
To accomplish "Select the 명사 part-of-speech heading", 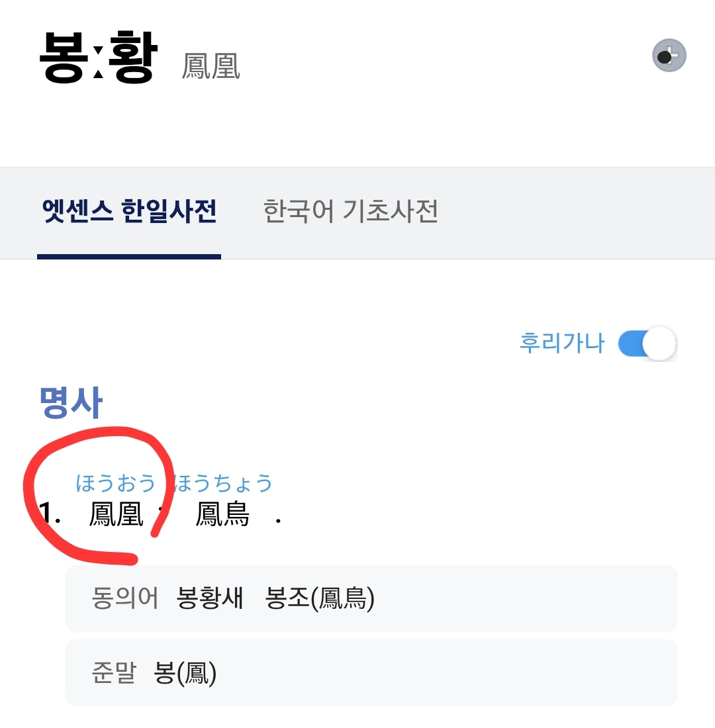I will coord(71,403).
